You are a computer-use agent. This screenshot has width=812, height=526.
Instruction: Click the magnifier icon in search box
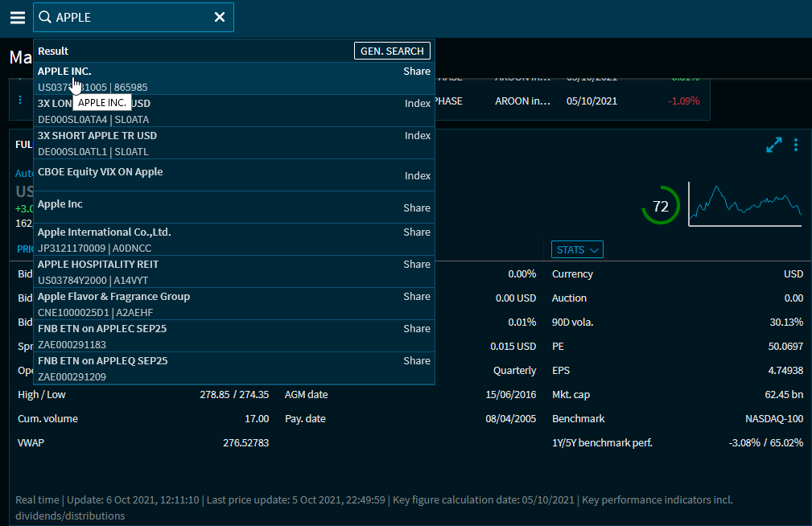pyautogui.click(x=46, y=18)
